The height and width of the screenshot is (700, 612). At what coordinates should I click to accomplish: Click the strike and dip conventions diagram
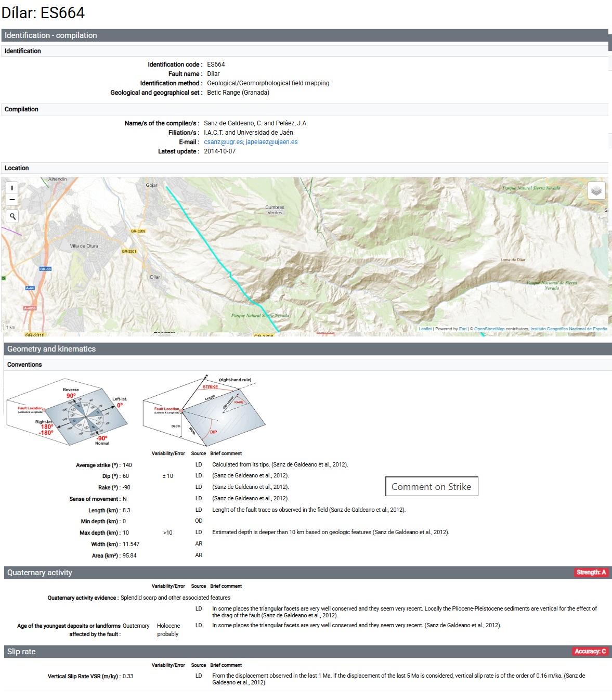(x=204, y=410)
